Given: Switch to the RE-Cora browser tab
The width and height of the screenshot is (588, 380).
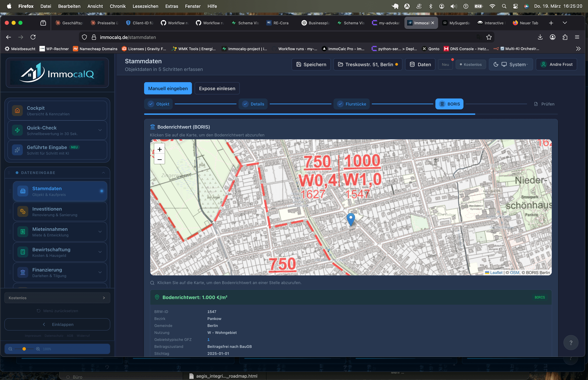Looking at the screenshot, I should click(x=281, y=23).
